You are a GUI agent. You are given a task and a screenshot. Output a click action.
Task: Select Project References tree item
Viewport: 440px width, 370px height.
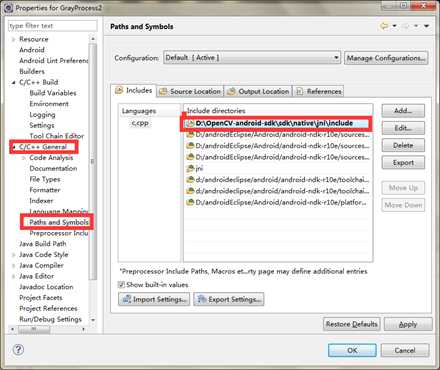[x=48, y=308]
